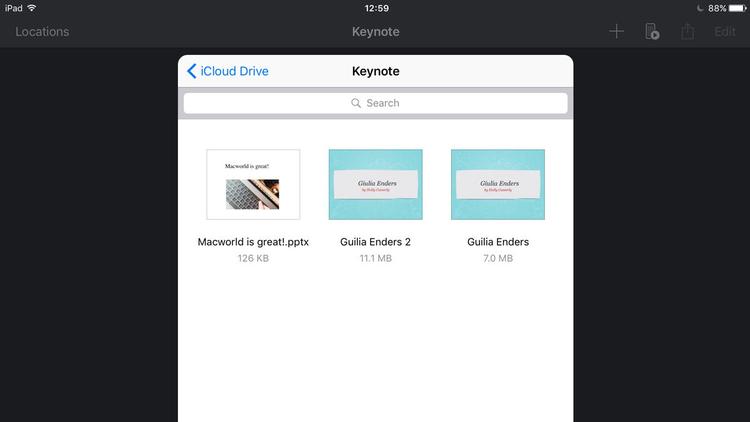Viewport: 750px width, 422px height.
Task: Tap the Search field
Action: 375,103
